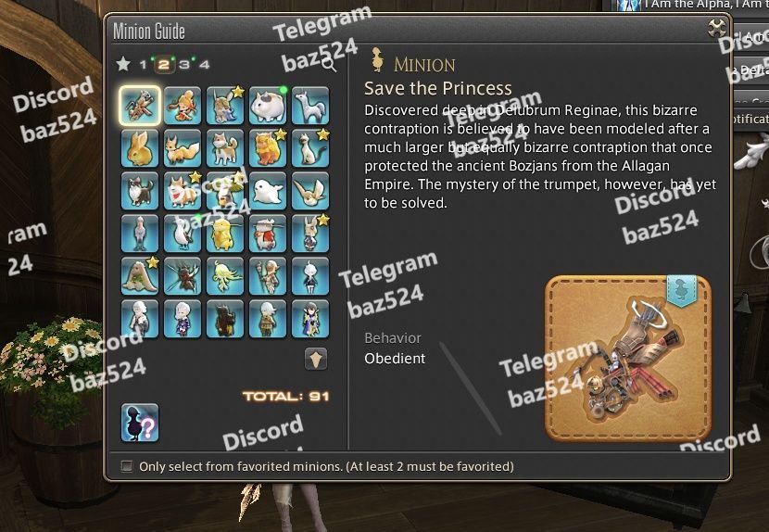
Task: Open the minion search magnifier
Action: (329, 64)
